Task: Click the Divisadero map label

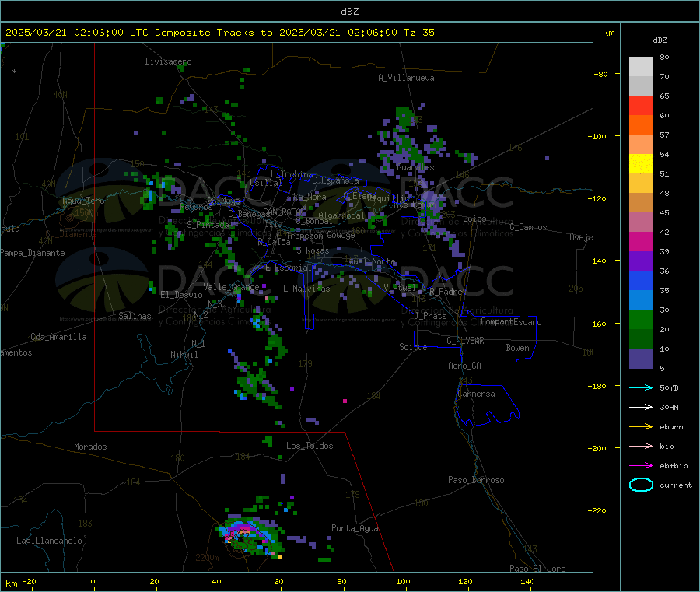Action: click(x=168, y=61)
